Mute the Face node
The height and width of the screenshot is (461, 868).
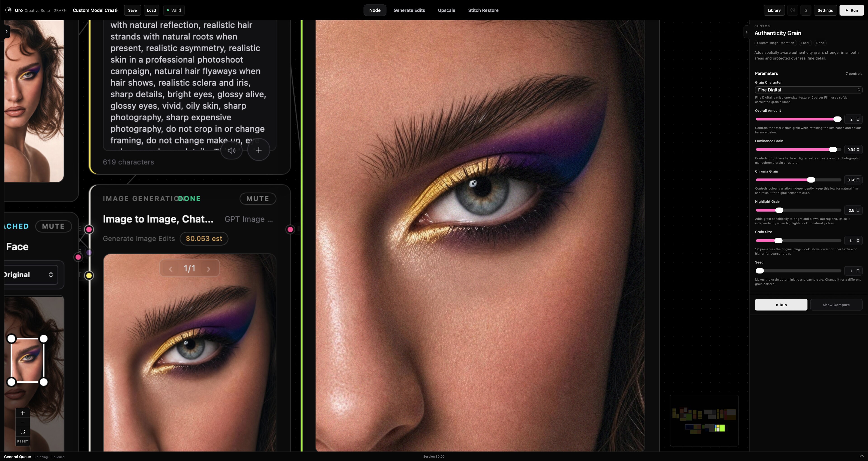tap(53, 226)
